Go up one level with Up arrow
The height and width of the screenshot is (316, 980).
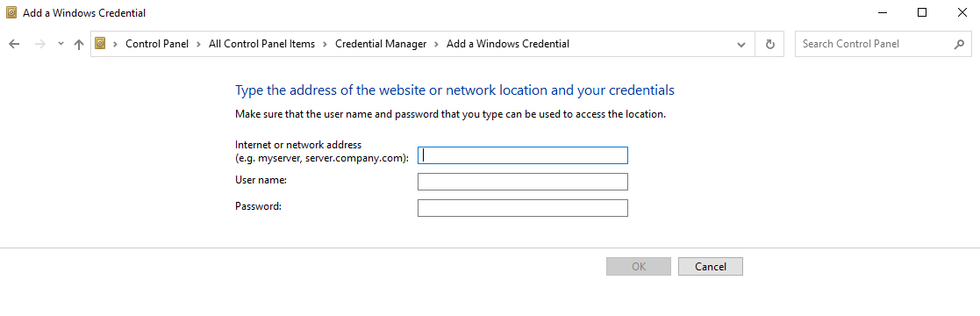click(79, 44)
